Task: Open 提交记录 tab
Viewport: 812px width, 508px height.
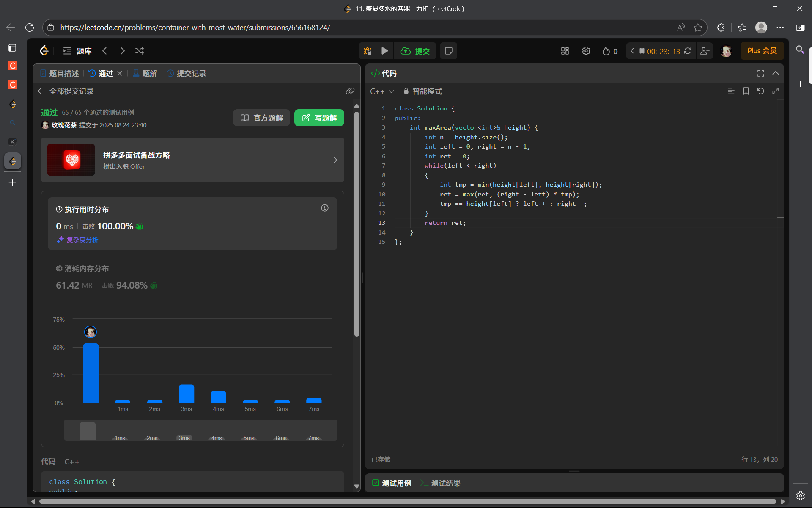Action: 187,73
